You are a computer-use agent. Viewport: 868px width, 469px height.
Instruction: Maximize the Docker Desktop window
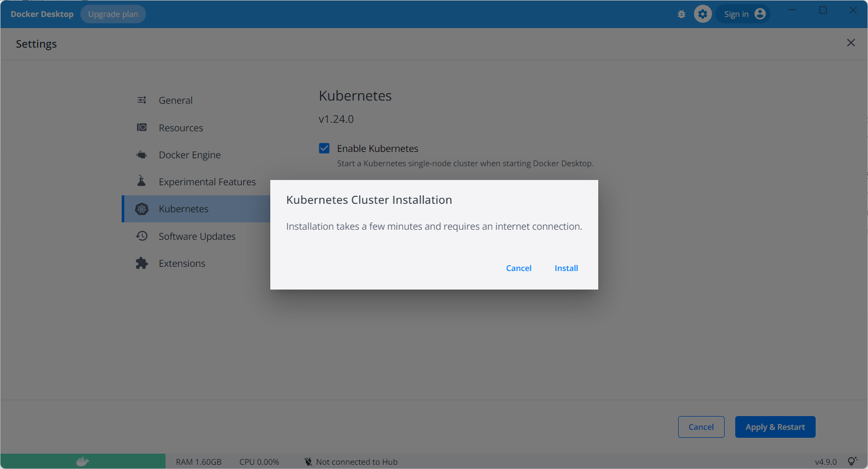coord(823,10)
